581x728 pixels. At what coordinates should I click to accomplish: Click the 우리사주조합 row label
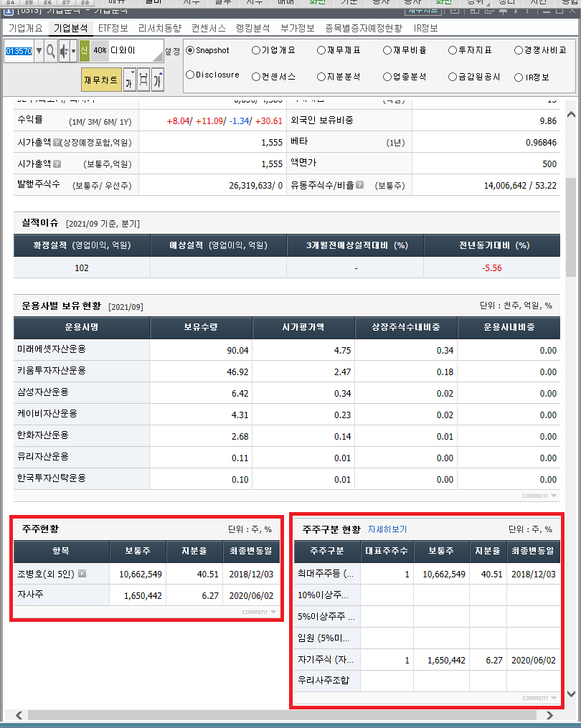323,680
